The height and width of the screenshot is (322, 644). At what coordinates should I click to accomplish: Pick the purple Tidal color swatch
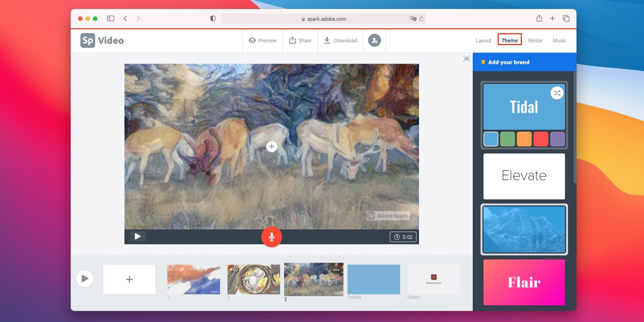click(557, 139)
